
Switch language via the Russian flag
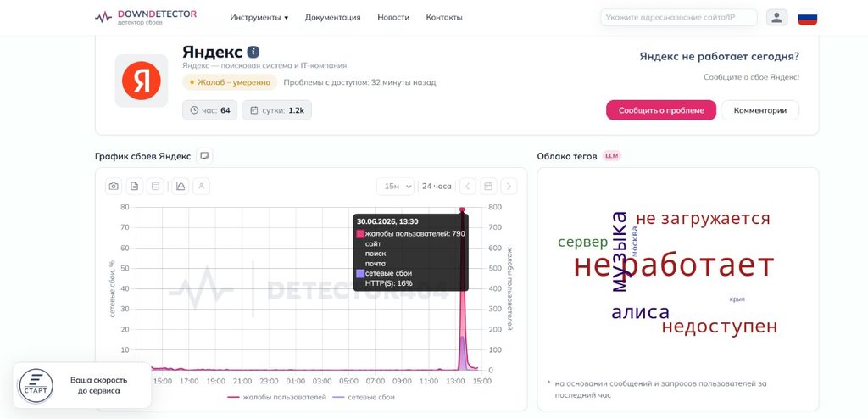(x=808, y=19)
